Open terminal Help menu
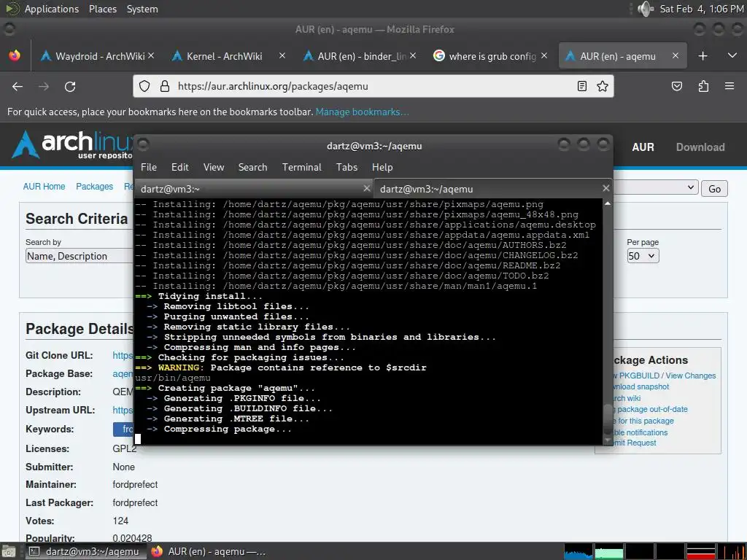 (382, 167)
